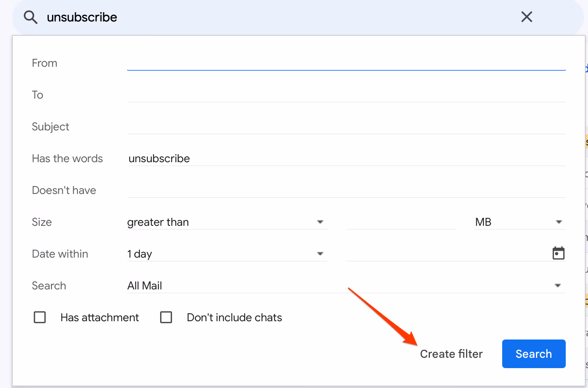Image resolution: width=588 pixels, height=388 pixels.
Task: Click the Search folder dropdown arrow
Action: (x=558, y=285)
